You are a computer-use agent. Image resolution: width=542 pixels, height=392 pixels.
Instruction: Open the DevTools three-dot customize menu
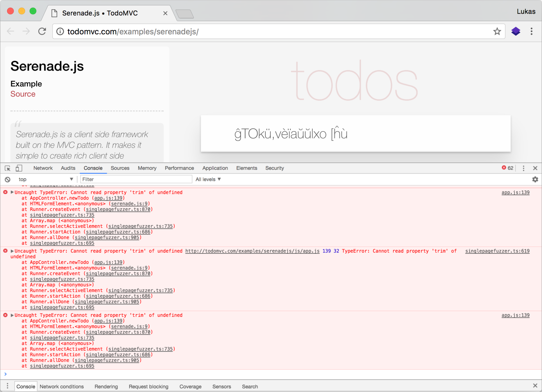tap(523, 168)
